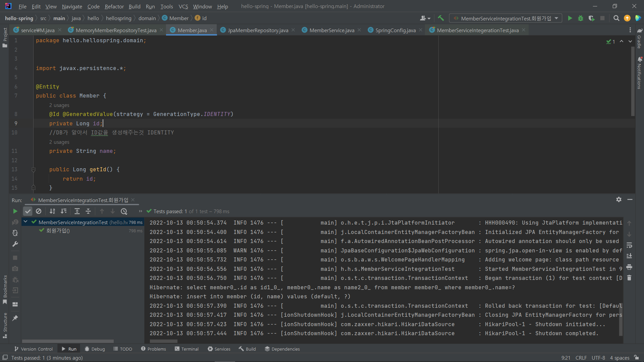Image resolution: width=644 pixels, height=362 pixels.
Task: Sort tests by duration in Run toolbar
Action: tap(63, 211)
